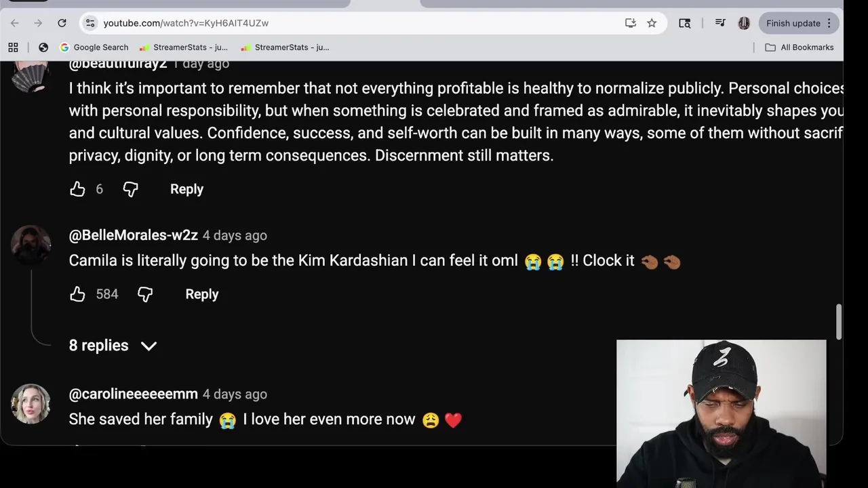Like the @beautifulray2 comment with thumbs up
The image size is (868, 488).
click(x=77, y=189)
